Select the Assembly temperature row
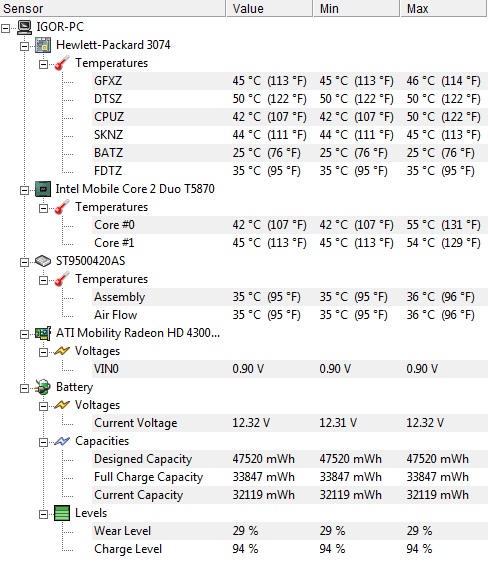Image resolution: width=488 pixels, height=562 pixels. 290,297
